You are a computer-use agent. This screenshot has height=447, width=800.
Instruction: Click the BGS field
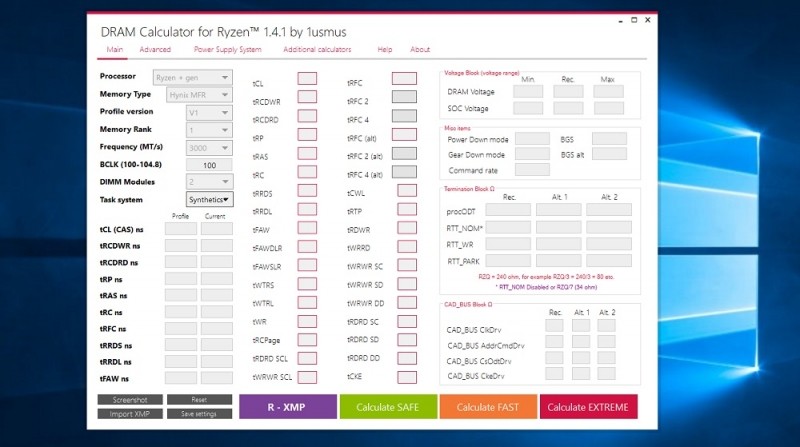click(x=609, y=139)
